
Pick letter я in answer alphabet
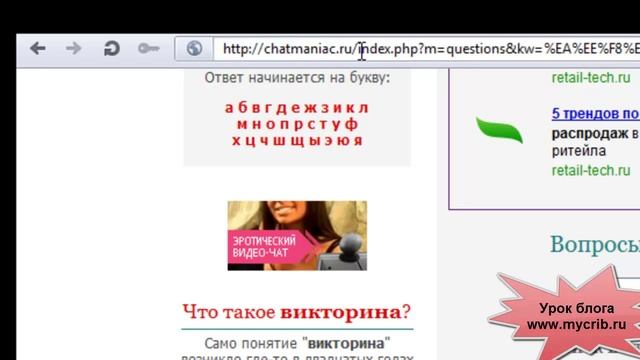click(x=358, y=141)
